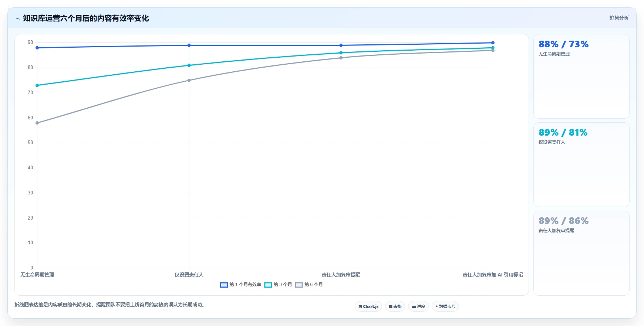Click the footnote text starting with 折线图表达的是
The image size is (644, 326).
[x=110, y=305]
